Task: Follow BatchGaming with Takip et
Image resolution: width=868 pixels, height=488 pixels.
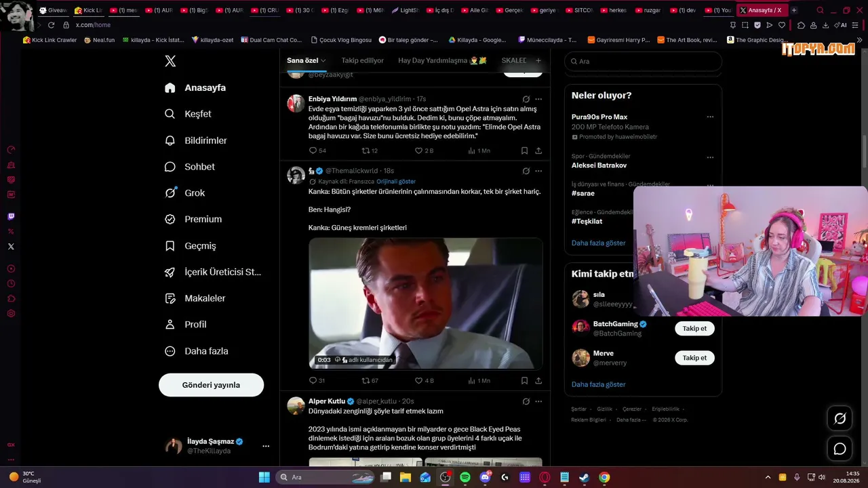Action: [694, 329]
